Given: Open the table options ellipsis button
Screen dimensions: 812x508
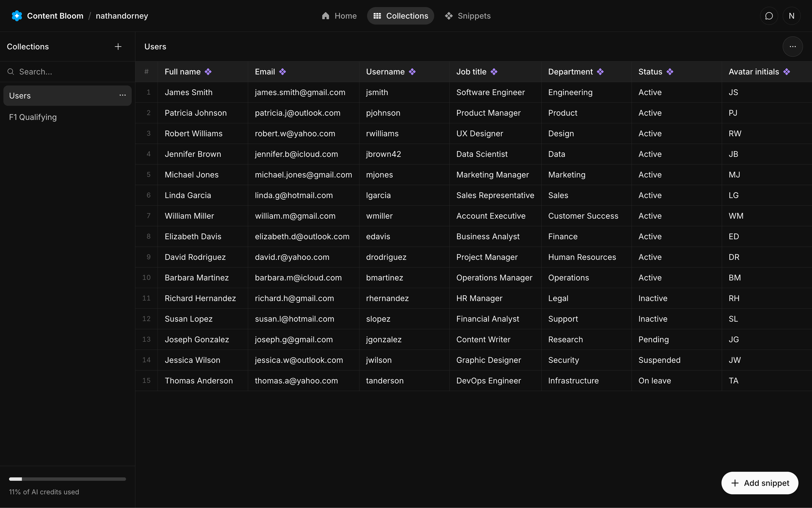Looking at the screenshot, I should 792,47.
